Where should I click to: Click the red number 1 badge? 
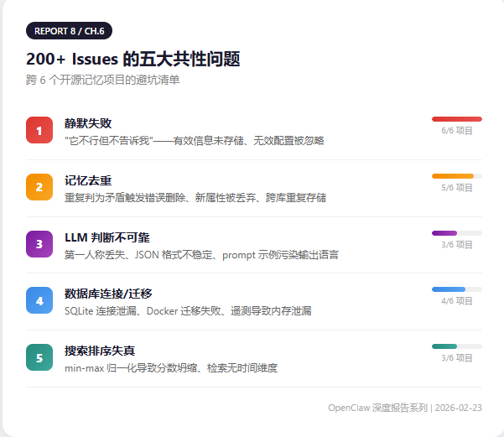pyautogui.click(x=39, y=130)
